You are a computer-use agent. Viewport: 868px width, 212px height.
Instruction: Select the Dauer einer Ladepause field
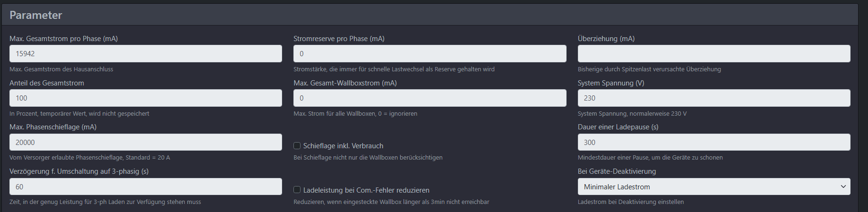click(x=713, y=142)
